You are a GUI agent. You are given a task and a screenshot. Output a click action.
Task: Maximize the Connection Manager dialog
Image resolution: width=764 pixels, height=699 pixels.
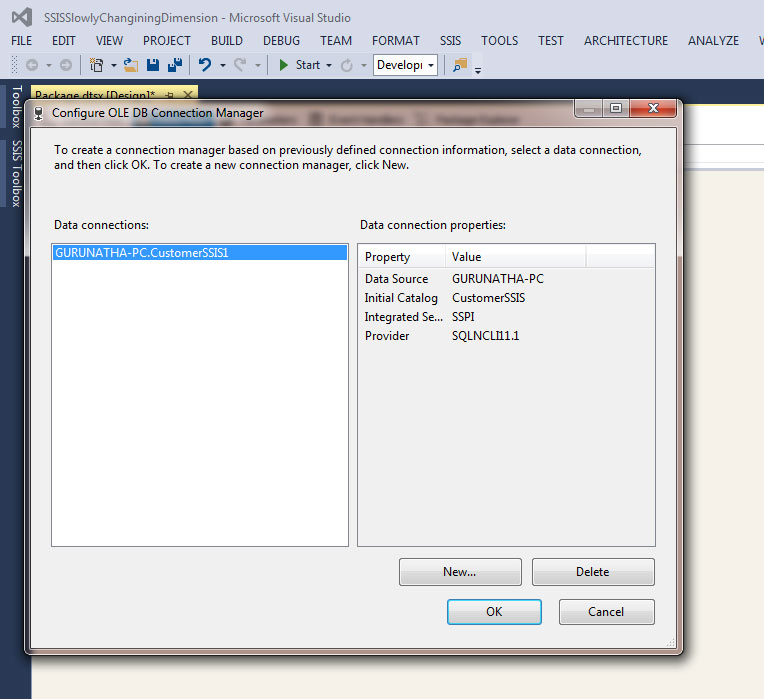[x=616, y=108]
